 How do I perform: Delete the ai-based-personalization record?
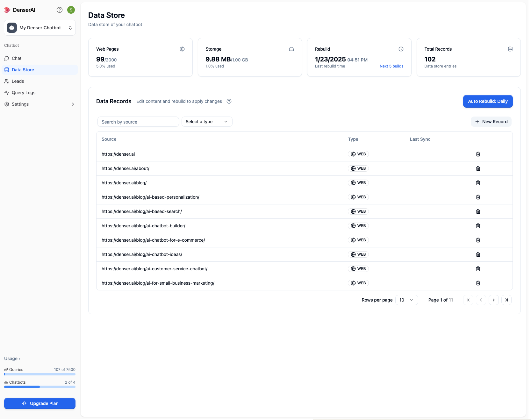pyautogui.click(x=478, y=197)
